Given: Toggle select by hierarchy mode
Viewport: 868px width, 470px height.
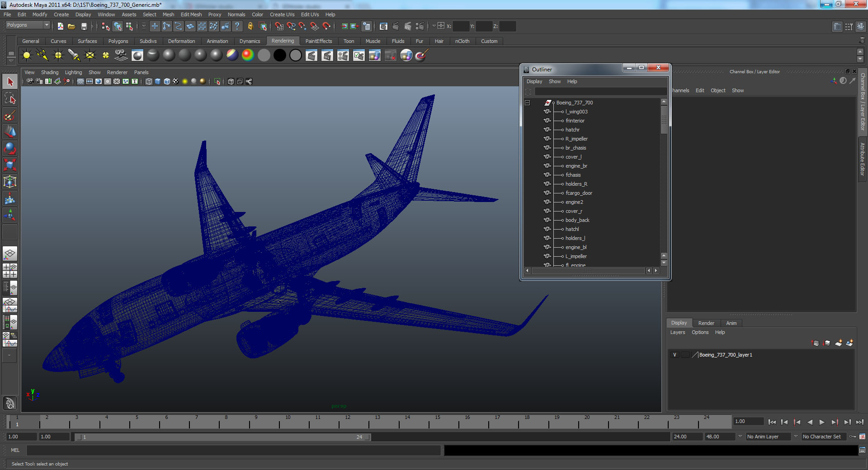Looking at the screenshot, I should (x=106, y=26).
